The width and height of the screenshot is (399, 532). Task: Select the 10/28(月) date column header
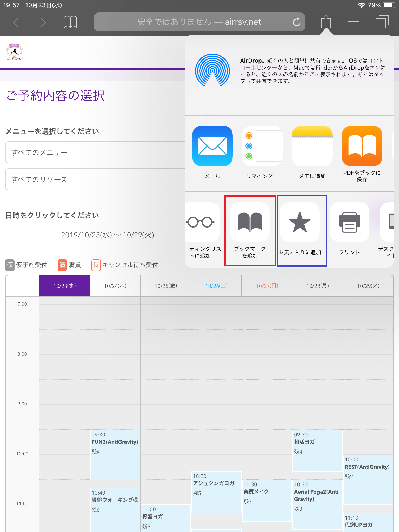point(318,286)
